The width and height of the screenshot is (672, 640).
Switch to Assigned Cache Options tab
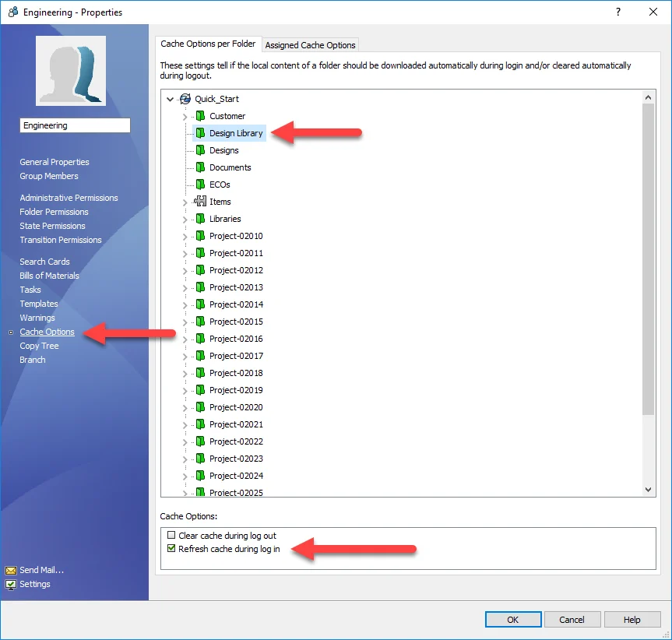coord(310,45)
